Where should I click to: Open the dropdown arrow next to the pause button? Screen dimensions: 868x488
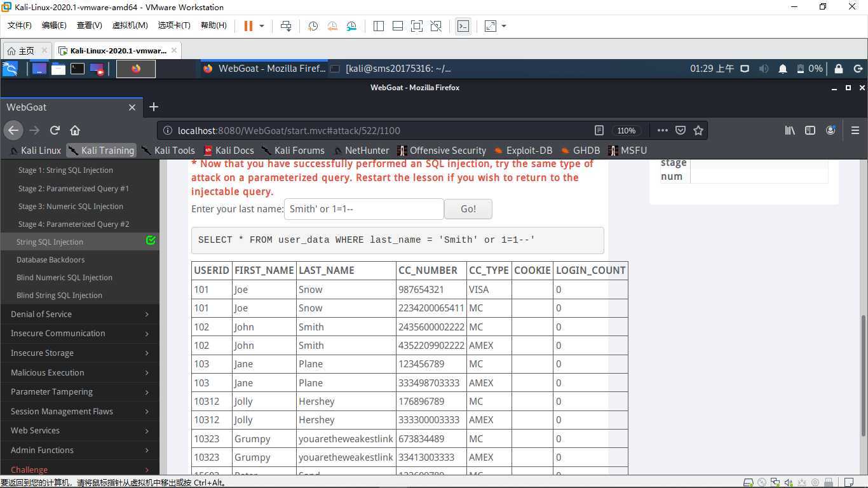click(x=261, y=26)
